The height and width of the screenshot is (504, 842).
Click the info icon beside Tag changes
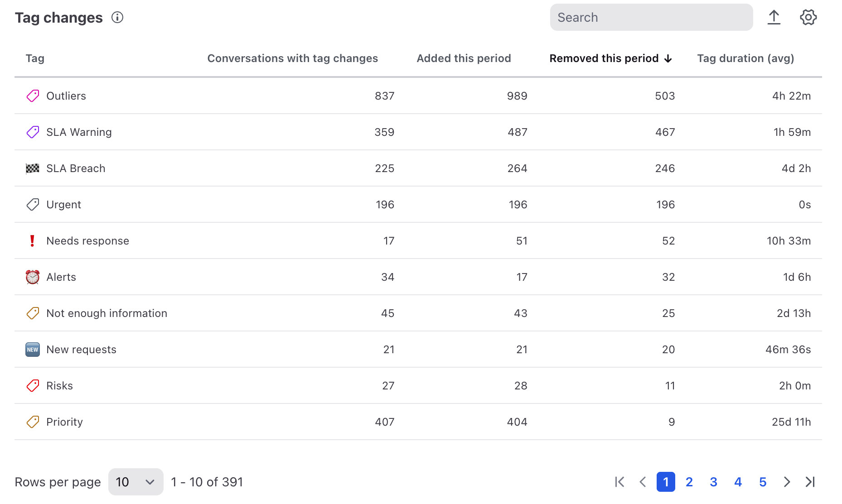click(117, 18)
